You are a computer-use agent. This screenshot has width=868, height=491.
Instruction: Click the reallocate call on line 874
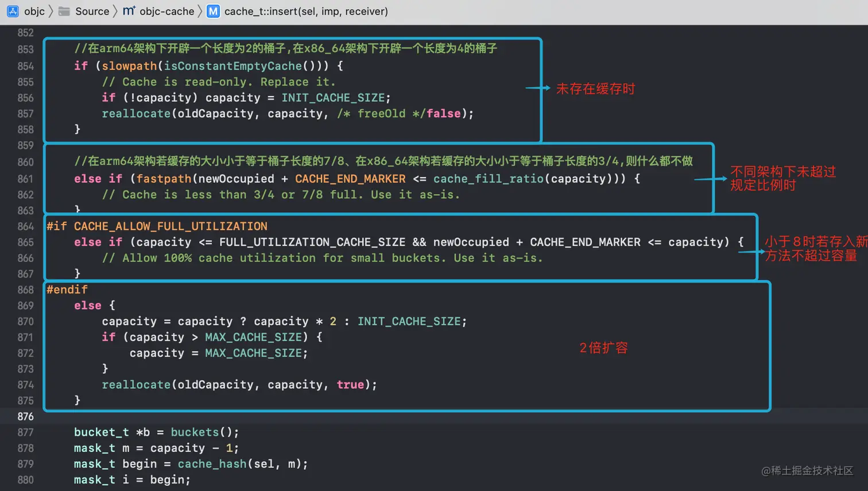pos(136,385)
